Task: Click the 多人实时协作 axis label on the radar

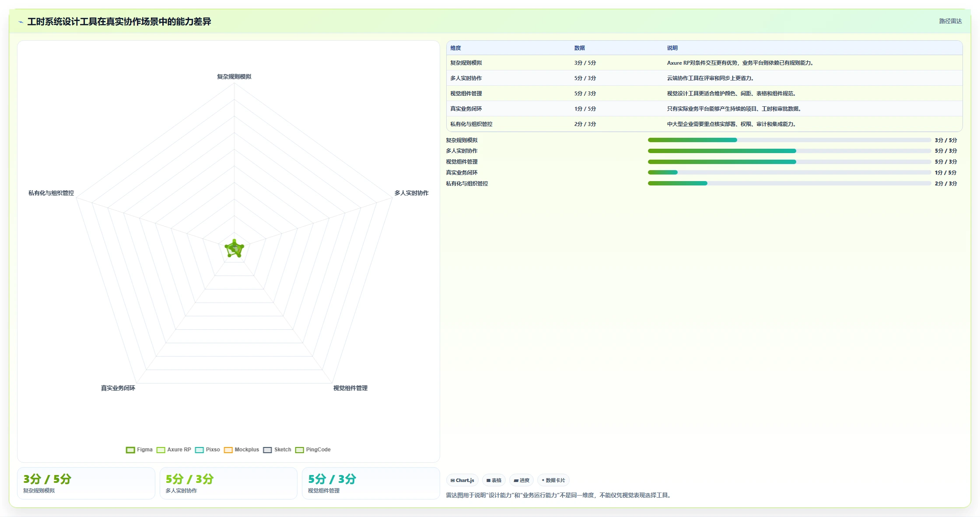Action: click(x=411, y=193)
